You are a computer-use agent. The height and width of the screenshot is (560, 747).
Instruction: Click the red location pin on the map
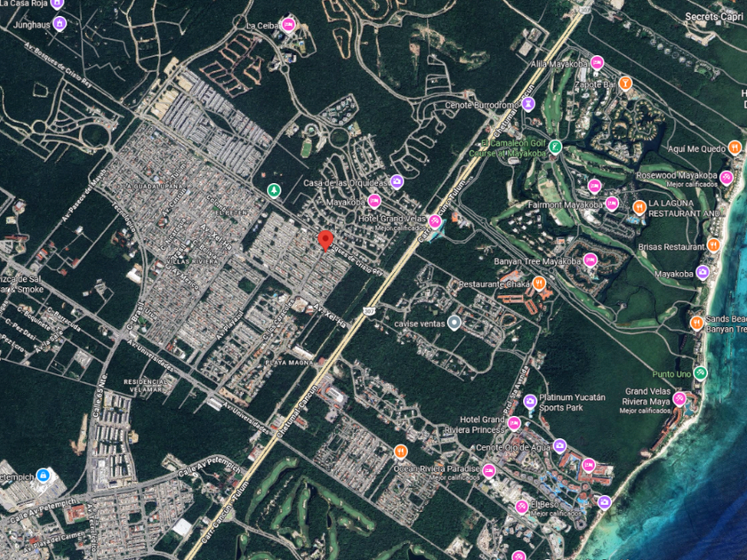(325, 241)
